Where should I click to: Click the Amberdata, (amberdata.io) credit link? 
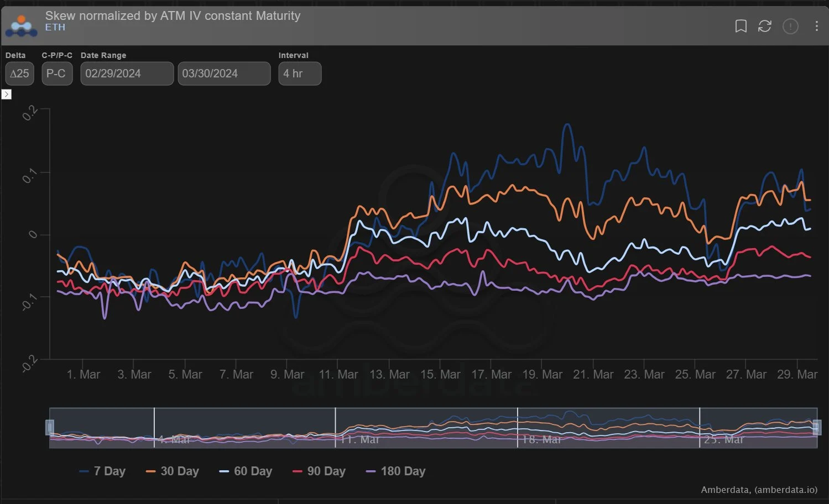759,490
